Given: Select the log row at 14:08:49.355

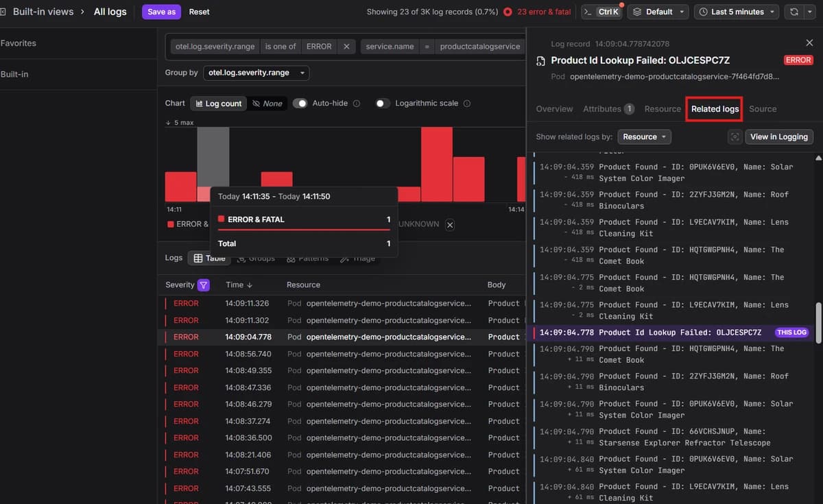Looking at the screenshot, I should coord(342,370).
